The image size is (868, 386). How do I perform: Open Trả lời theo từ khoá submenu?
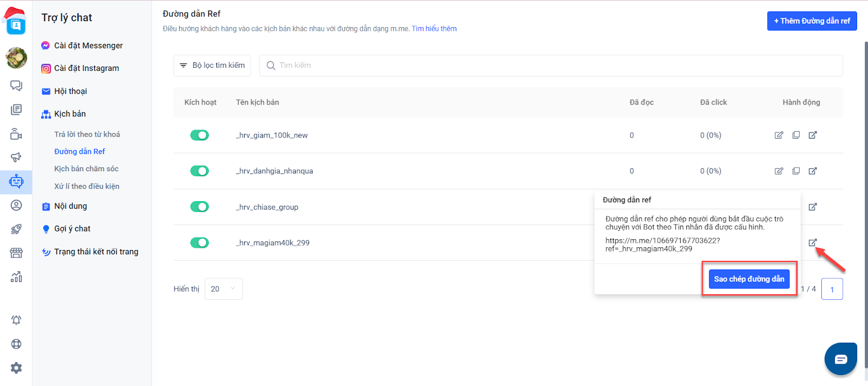click(87, 134)
